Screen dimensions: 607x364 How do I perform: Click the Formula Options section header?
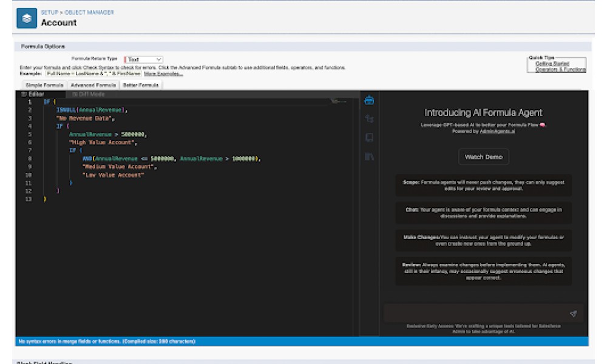click(42, 47)
